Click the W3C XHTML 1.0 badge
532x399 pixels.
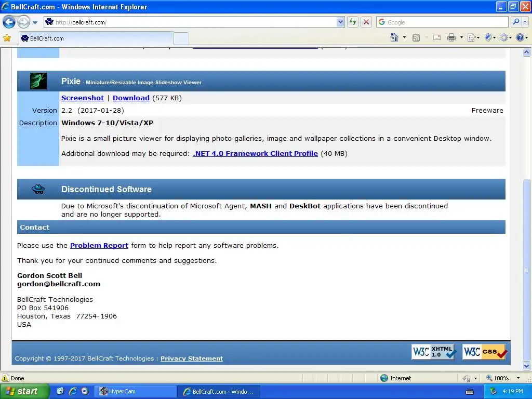(434, 352)
